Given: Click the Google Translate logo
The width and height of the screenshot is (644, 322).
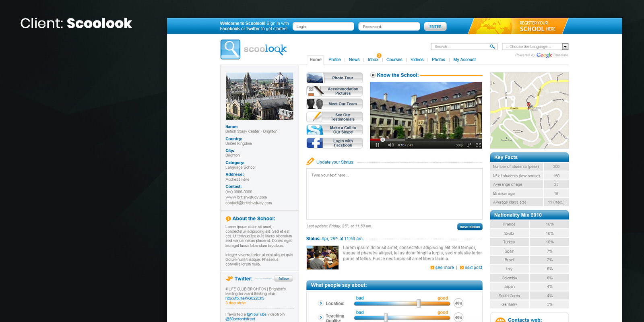Looking at the screenshot, I should pos(544,55).
